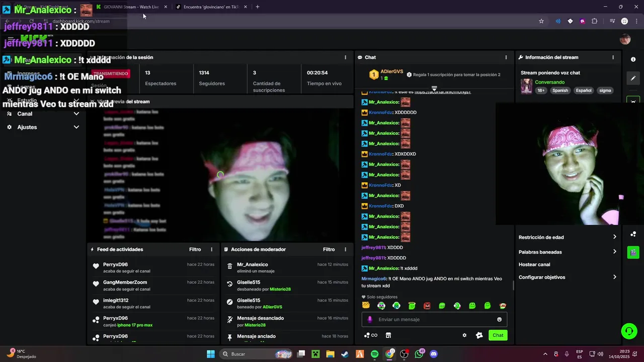
Task: Expand Configurar objetivos setting
Action: 568,277
